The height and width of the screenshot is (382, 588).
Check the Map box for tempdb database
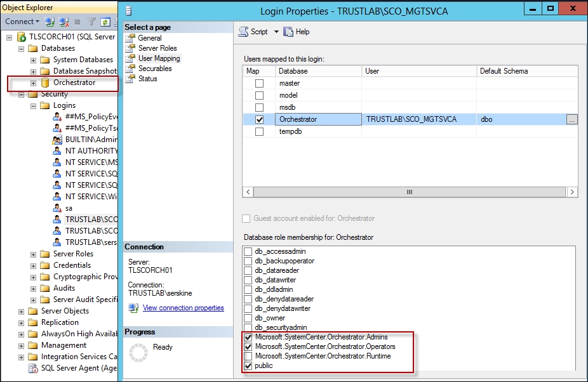pos(259,131)
